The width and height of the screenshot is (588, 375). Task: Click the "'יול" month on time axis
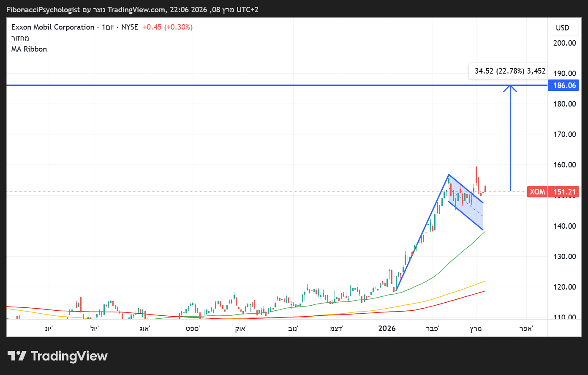tap(94, 328)
